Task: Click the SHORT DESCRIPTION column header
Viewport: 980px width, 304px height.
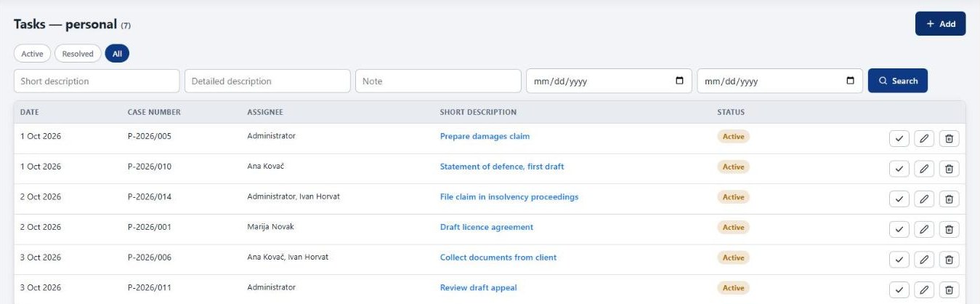Action: coord(478,112)
